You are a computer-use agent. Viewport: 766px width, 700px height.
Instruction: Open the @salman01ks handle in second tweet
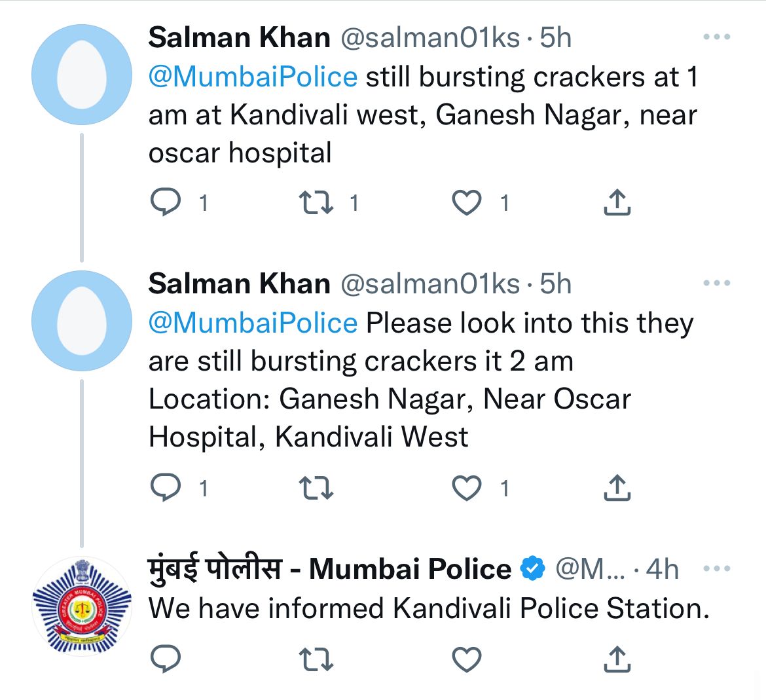[430, 284]
